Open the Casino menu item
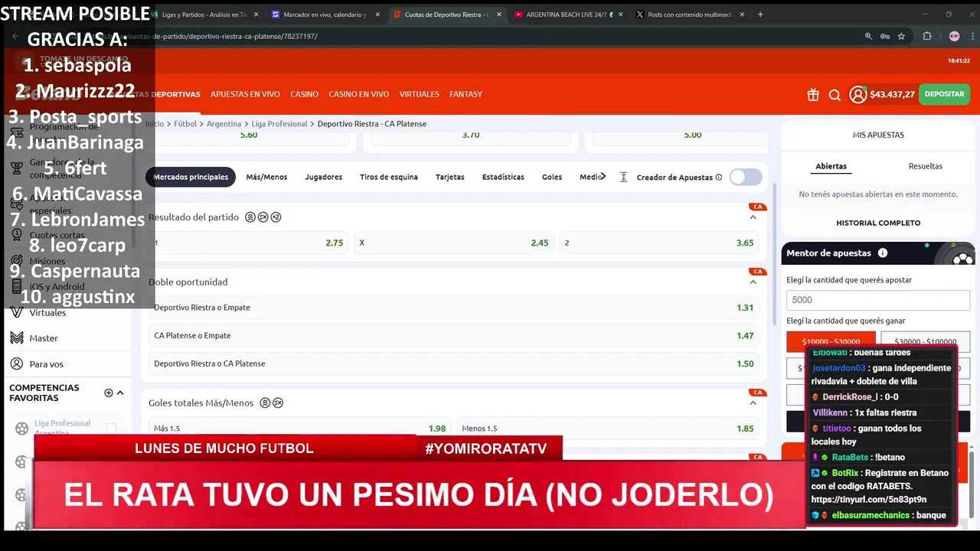Screen dimensions: 980x551 click(x=304, y=94)
